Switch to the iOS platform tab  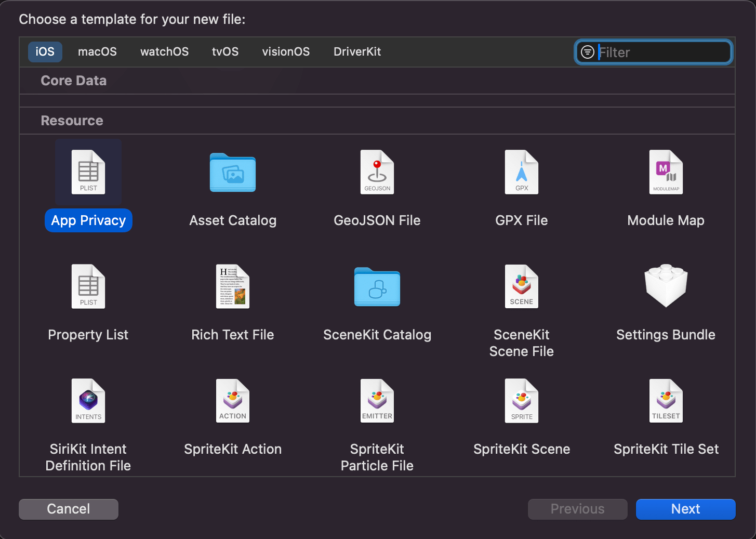(45, 52)
